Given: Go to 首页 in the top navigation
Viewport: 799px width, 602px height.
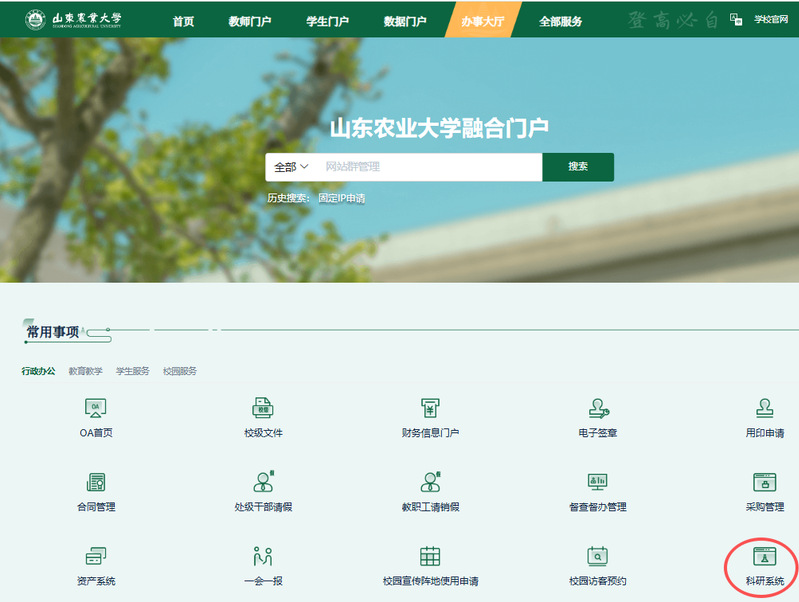Looking at the screenshot, I should tap(183, 21).
